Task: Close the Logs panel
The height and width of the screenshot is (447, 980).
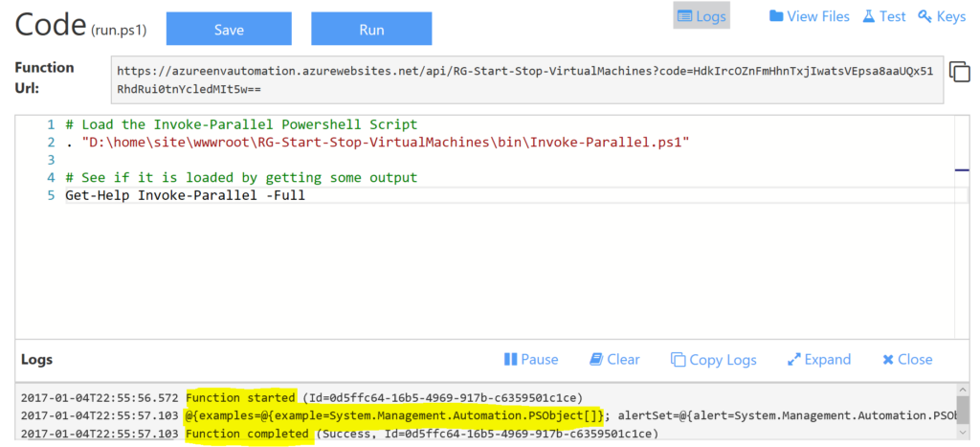Action: 906,360
